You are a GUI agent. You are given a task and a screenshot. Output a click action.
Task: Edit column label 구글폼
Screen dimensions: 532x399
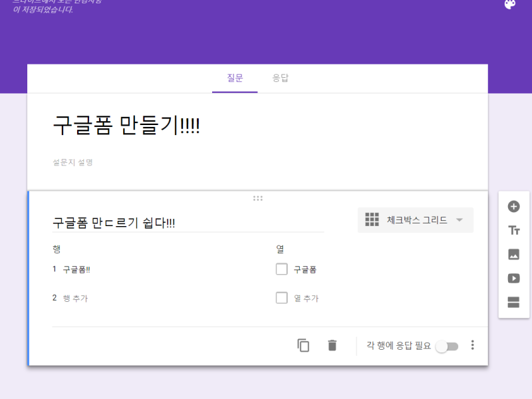(305, 269)
